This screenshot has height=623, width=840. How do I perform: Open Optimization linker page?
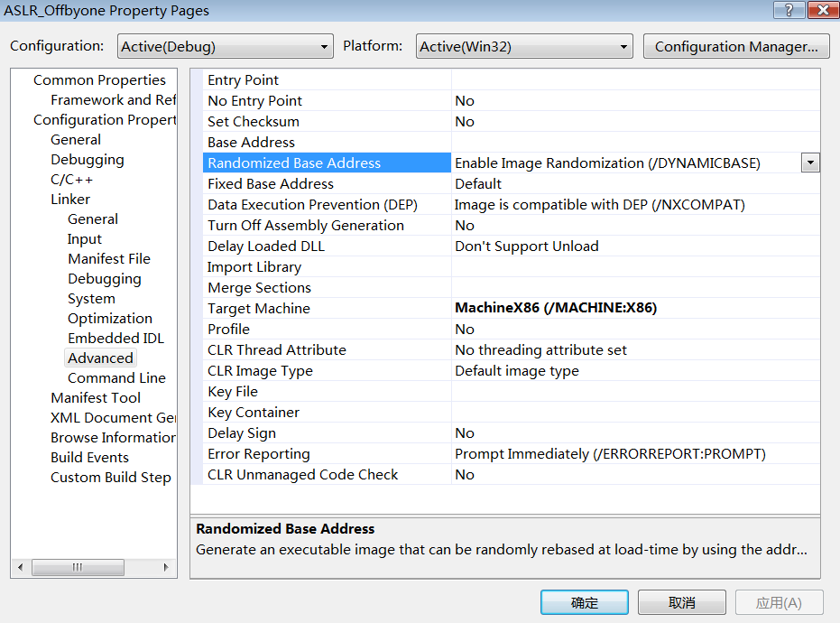[109, 319]
